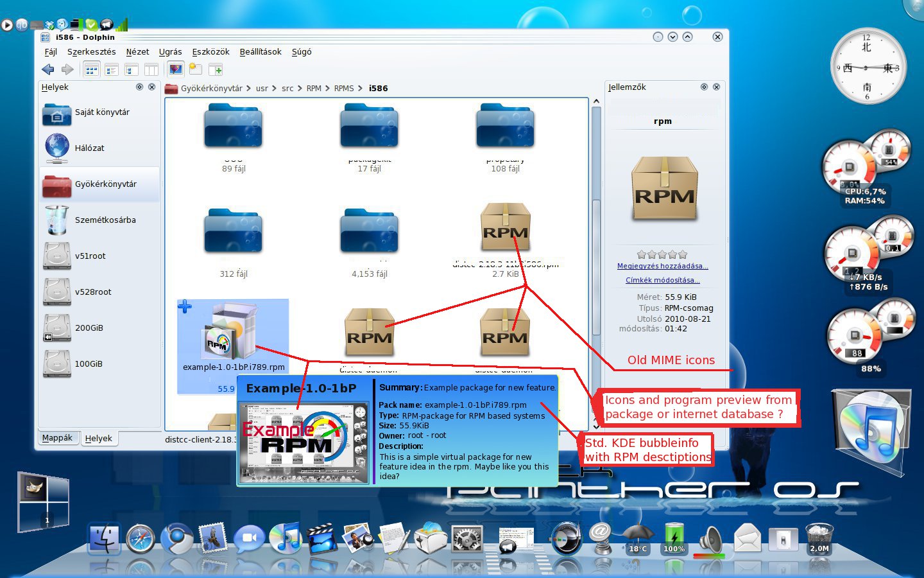
Task: Set rating using the stars row
Action: [x=662, y=254]
